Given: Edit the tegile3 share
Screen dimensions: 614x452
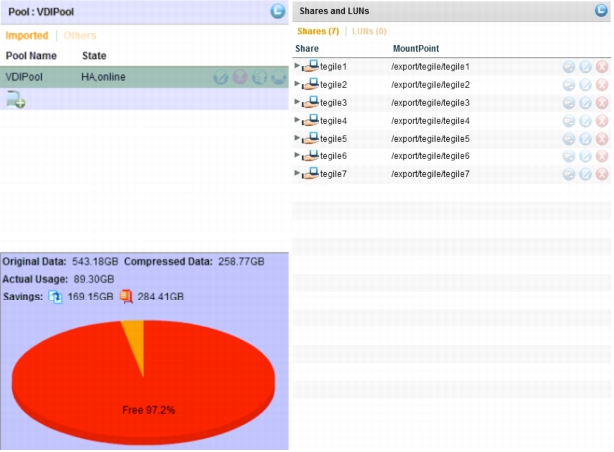Looking at the screenshot, I should pyautogui.click(x=585, y=103).
